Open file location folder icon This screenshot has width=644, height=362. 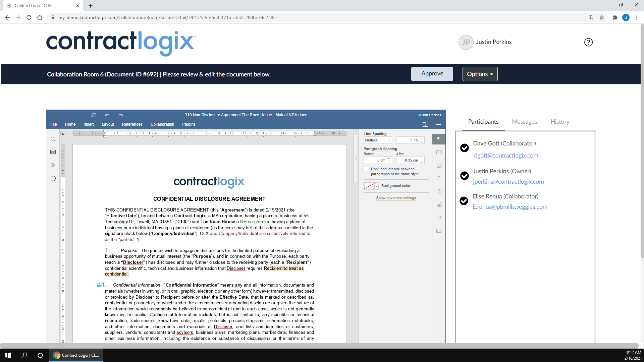[425, 124]
